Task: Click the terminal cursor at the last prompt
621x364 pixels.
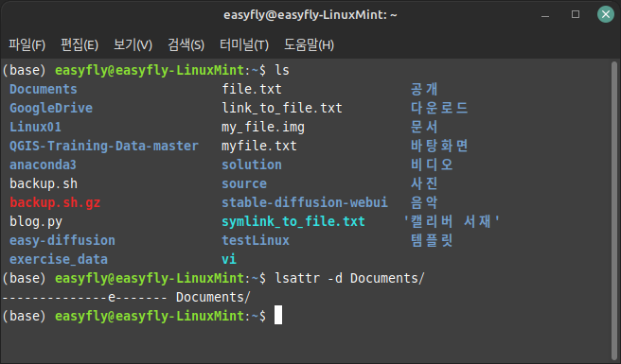Action: tap(278, 316)
